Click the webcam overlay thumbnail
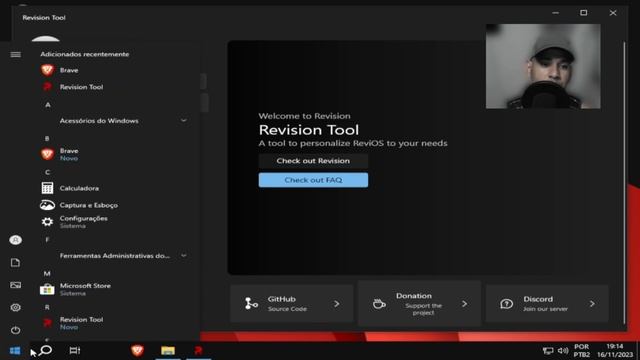The image size is (640, 360). 543,67
